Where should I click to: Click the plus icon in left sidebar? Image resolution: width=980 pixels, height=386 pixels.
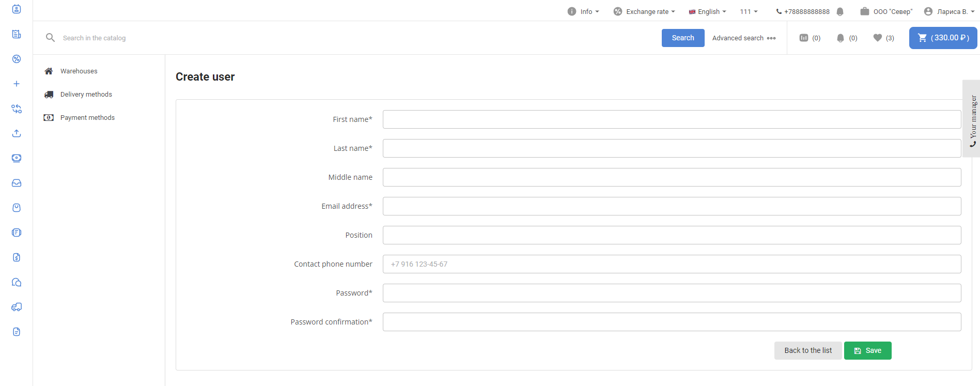17,84
